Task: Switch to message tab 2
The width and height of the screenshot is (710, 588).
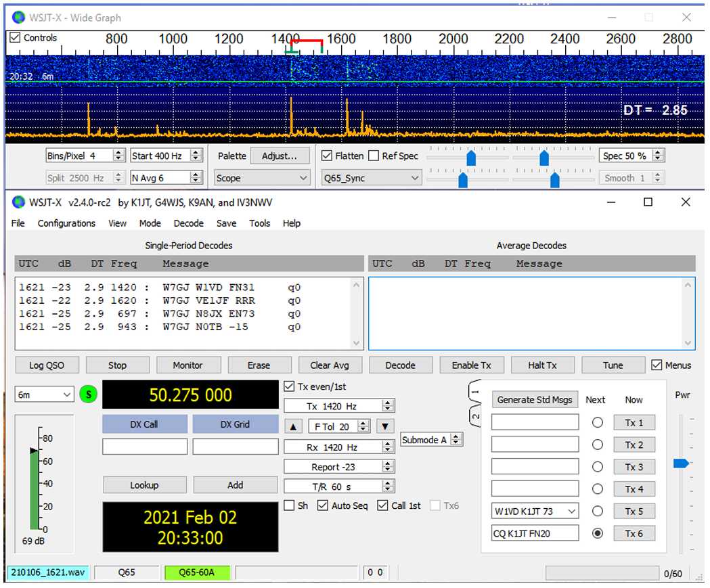Action: [474, 416]
